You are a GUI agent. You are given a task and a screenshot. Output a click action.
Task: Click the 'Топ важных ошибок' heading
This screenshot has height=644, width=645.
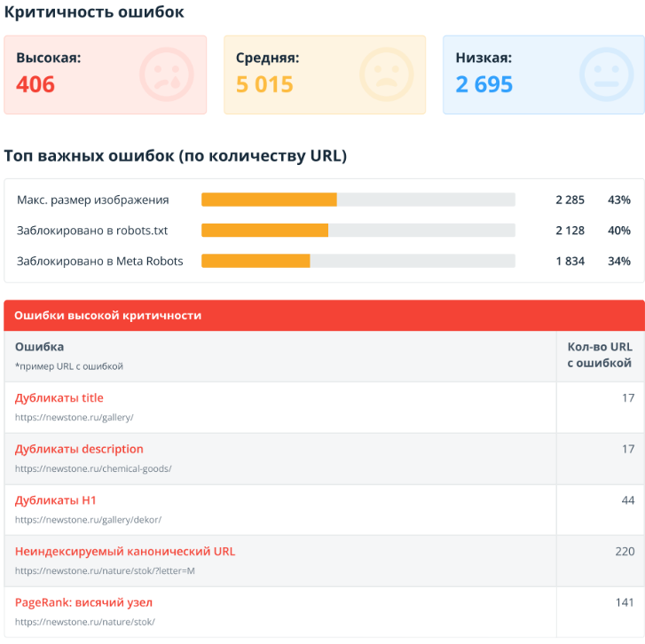pyautogui.click(x=176, y=156)
